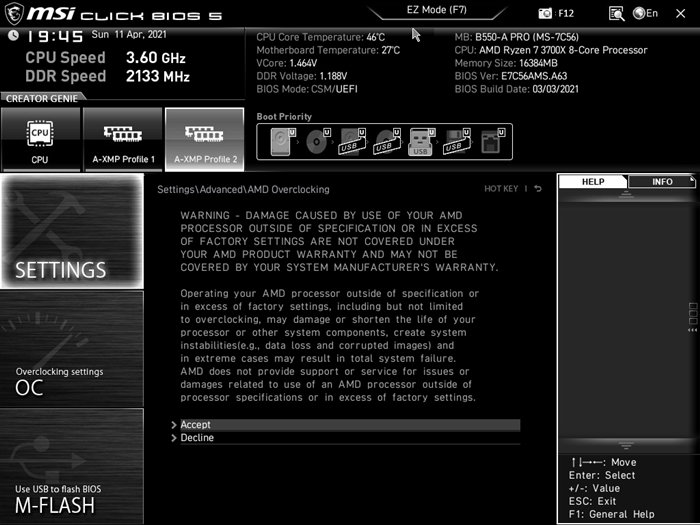The width and height of the screenshot is (700, 525).
Task: Click the MB B550-A PRO (MS-7C56) text
Action: pyautogui.click(x=517, y=37)
